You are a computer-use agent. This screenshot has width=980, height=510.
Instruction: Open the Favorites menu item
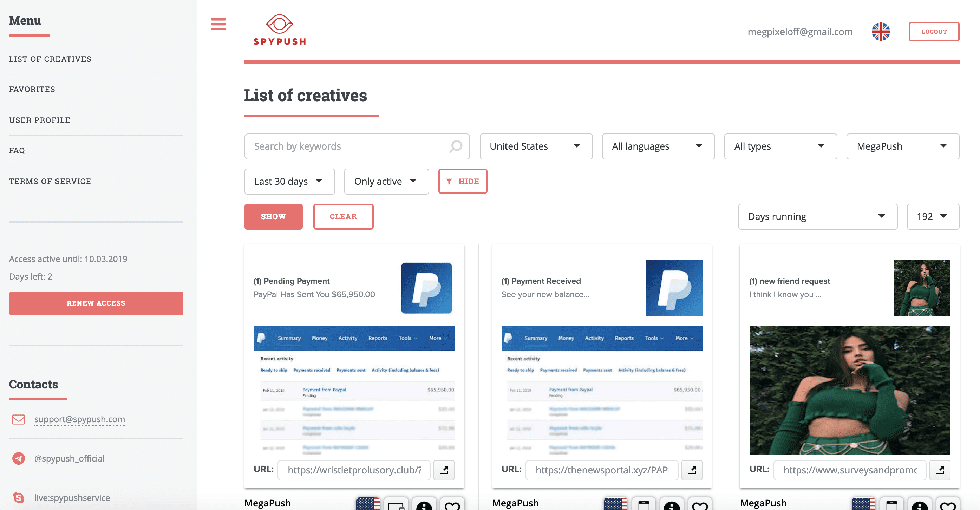32,89
